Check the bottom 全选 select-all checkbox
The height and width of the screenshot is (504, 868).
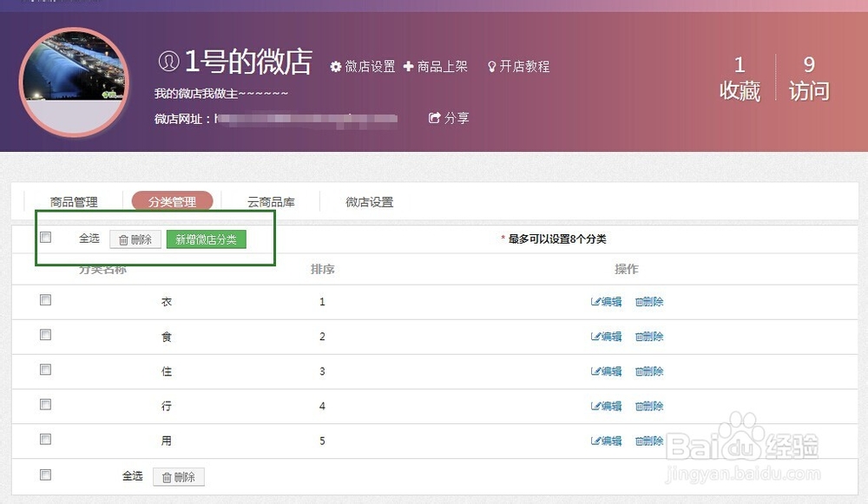pyautogui.click(x=45, y=475)
